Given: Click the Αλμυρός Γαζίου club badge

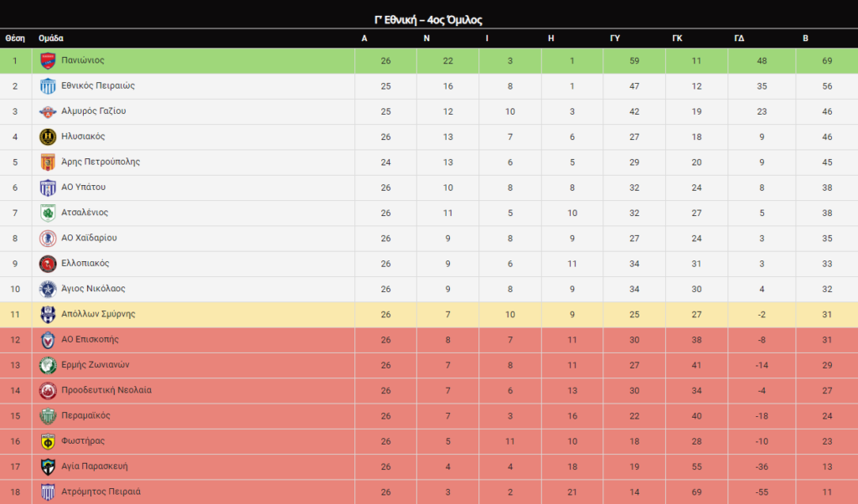Looking at the screenshot, I should (48, 111).
